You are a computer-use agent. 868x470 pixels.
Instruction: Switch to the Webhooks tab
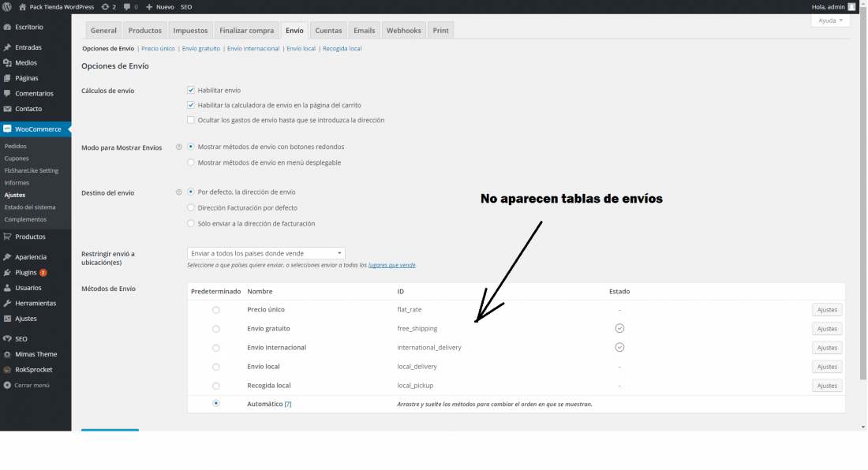(403, 31)
